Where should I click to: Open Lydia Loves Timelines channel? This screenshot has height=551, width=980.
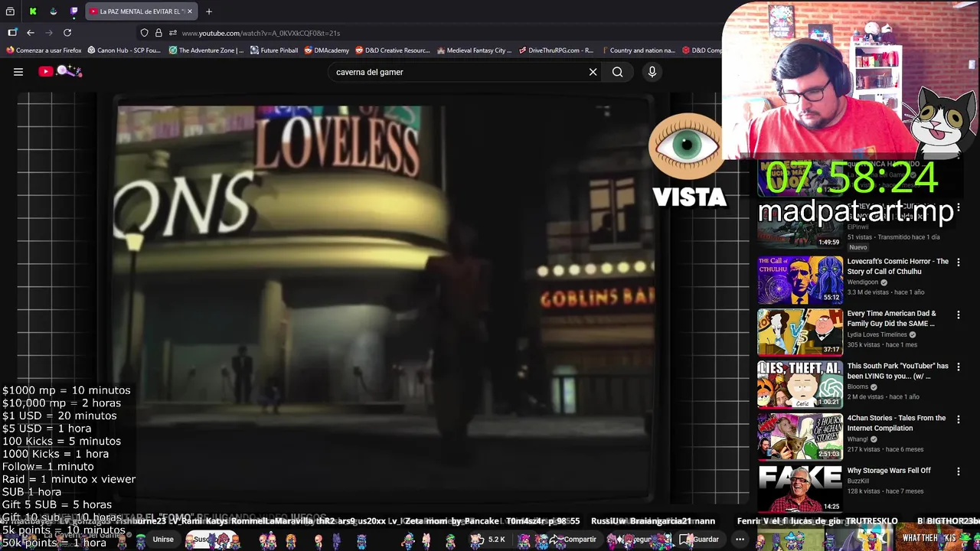tap(877, 334)
